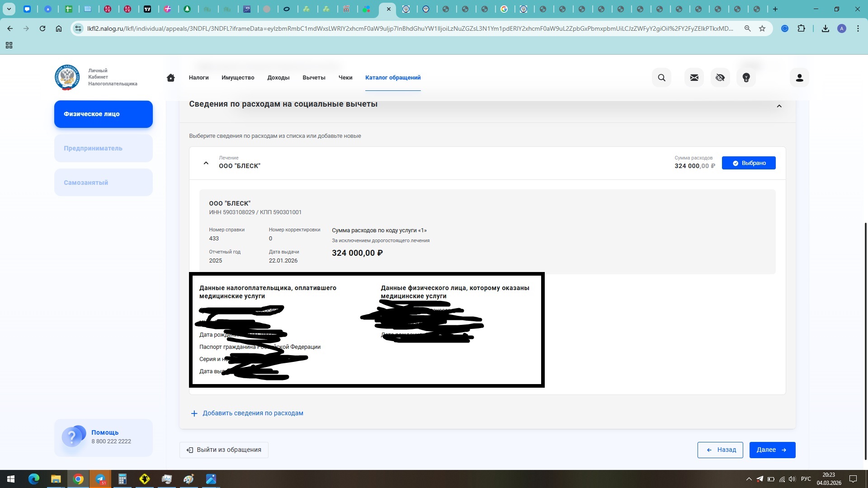Click the page vertical scrollbar

coord(865,339)
